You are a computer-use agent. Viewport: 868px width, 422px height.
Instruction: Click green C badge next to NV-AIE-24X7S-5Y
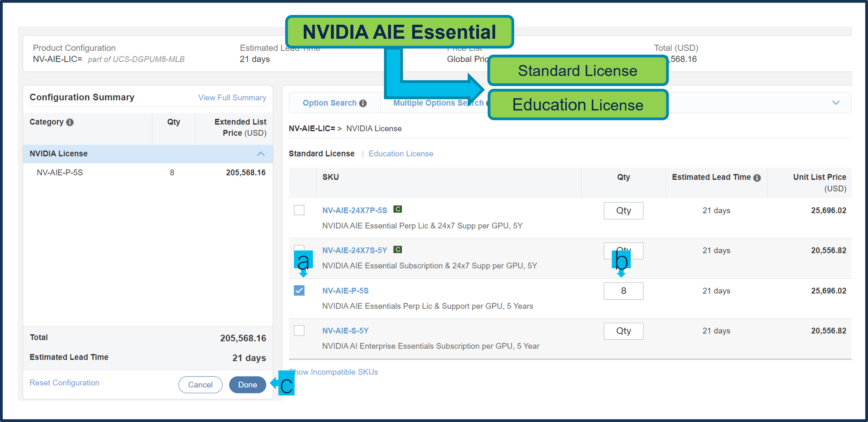[398, 249]
